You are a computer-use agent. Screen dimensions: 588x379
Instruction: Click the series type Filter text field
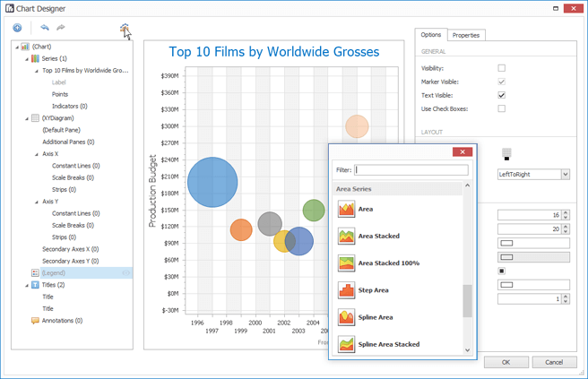[411, 169]
